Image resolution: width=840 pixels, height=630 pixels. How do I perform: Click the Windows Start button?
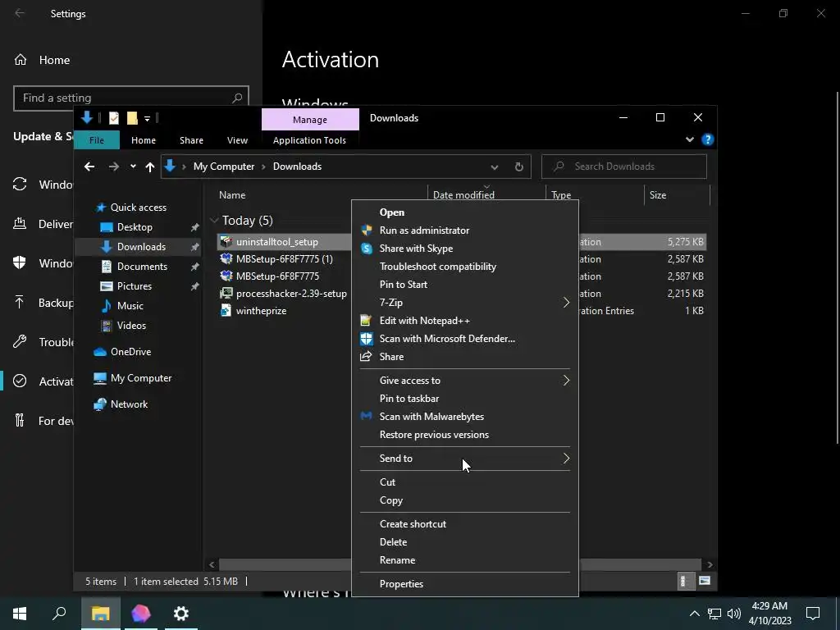20,614
